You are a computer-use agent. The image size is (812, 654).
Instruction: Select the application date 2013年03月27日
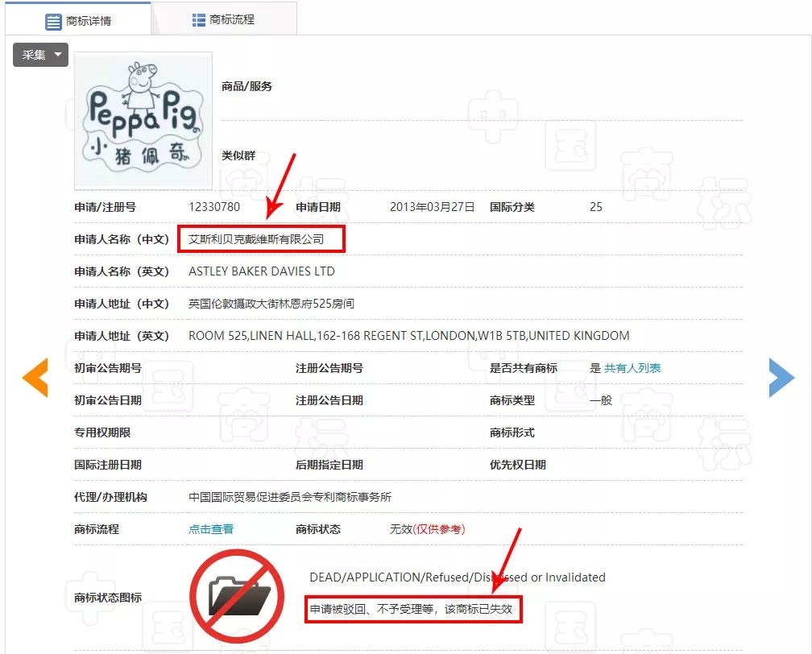[432, 207]
